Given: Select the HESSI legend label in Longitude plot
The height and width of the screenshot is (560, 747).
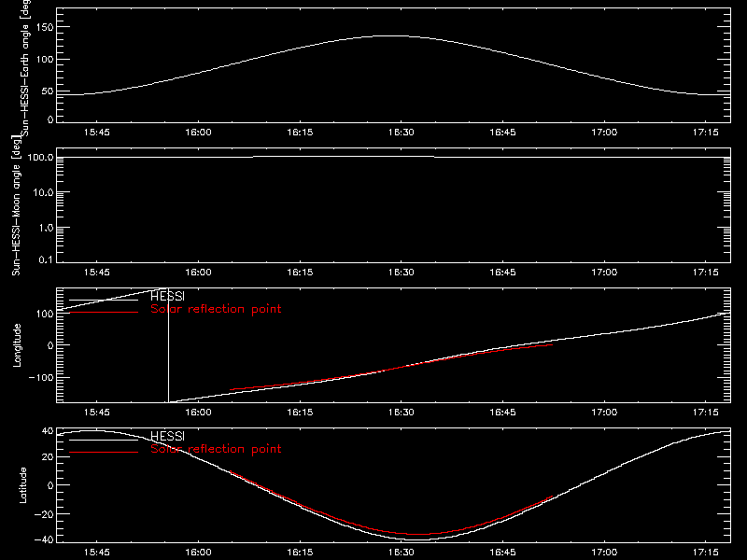Looking at the screenshot, I should (167, 297).
